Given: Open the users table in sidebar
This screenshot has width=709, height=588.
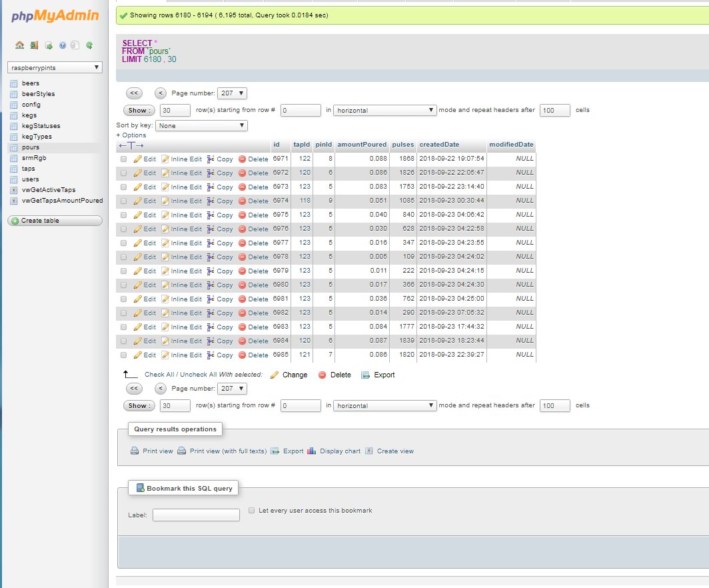Looking at the screenshot, I should [30, 179].
